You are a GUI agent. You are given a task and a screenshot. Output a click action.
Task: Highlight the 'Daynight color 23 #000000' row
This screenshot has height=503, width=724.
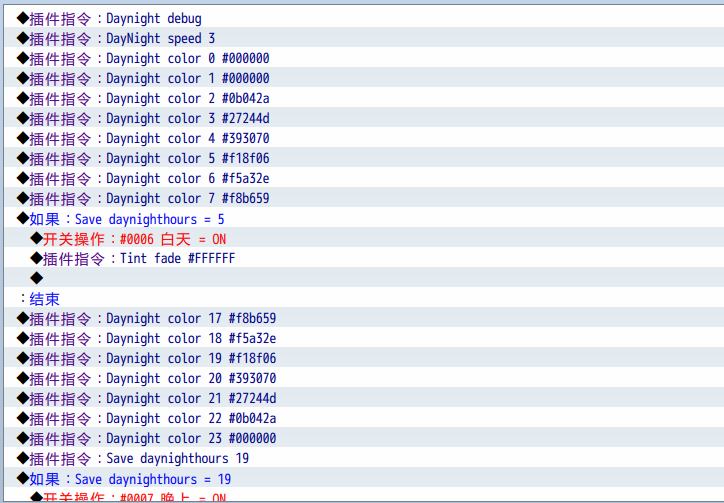point(364,438)
